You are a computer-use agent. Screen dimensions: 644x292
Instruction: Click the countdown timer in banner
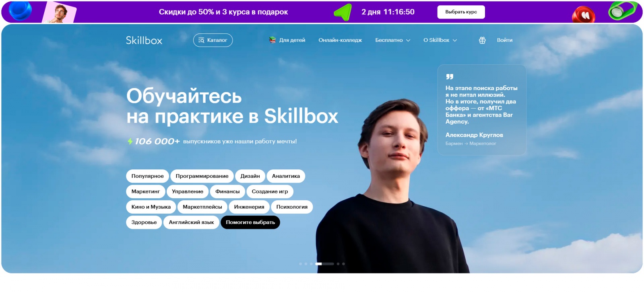click(x=388, y=12)
